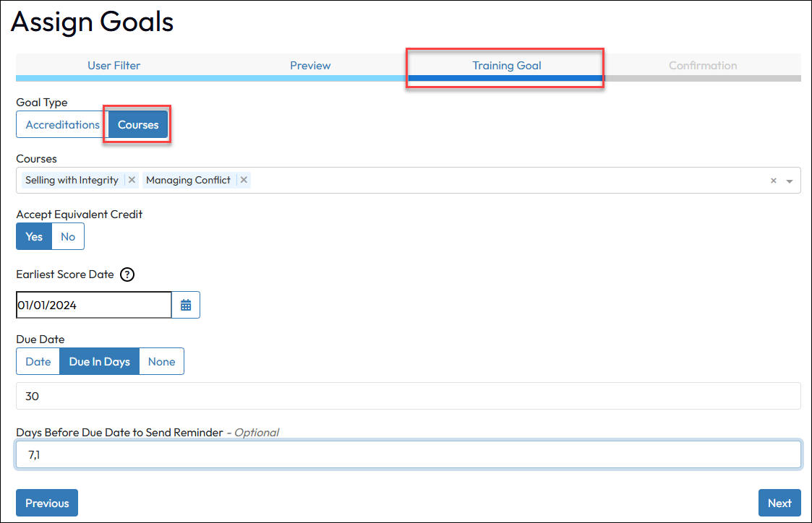Choose the Date option for Due Date

(38, 361)
